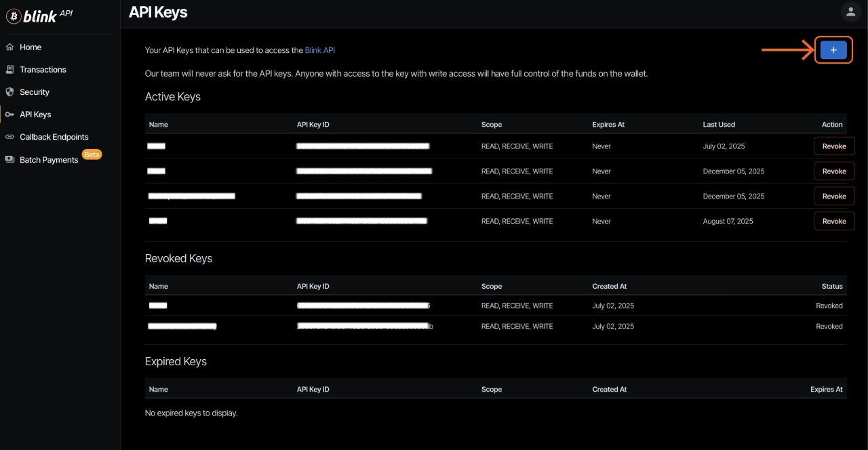
Task: Click the API Keys key icon
Action: tap(9, 115)
